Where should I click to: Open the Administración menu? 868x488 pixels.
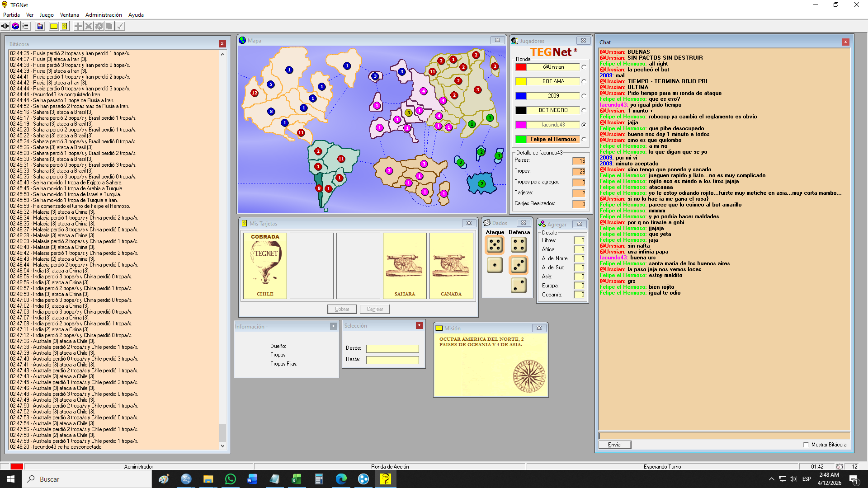[x=104, y=15]
